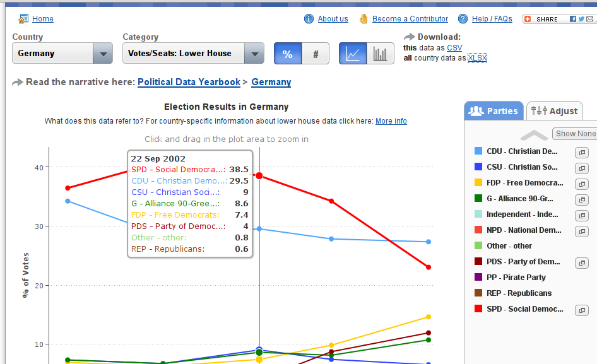
Task: Click the Twitter share icon
Action: click(581, 19)
